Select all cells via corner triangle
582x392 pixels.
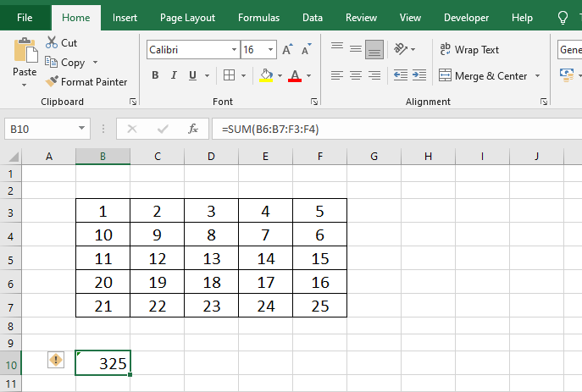coord(13,157)
